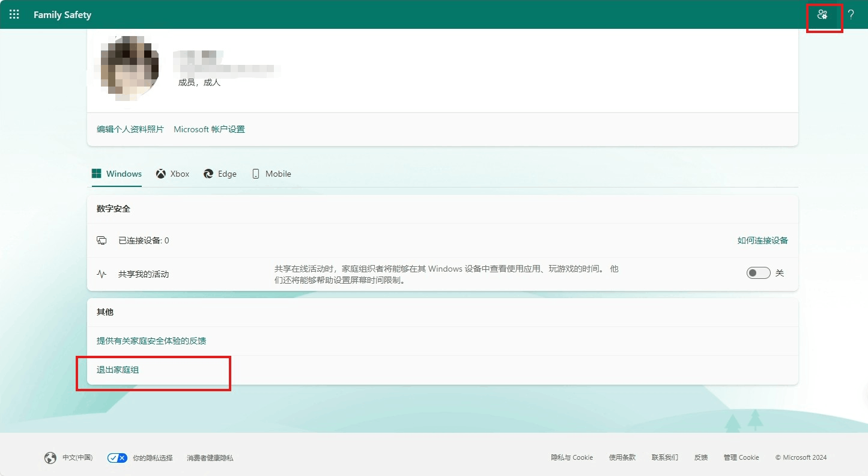Image resolution: width=868 pixels, height=476 pixels.
Task: Click the help question mark icon
Action: point(851,14)
